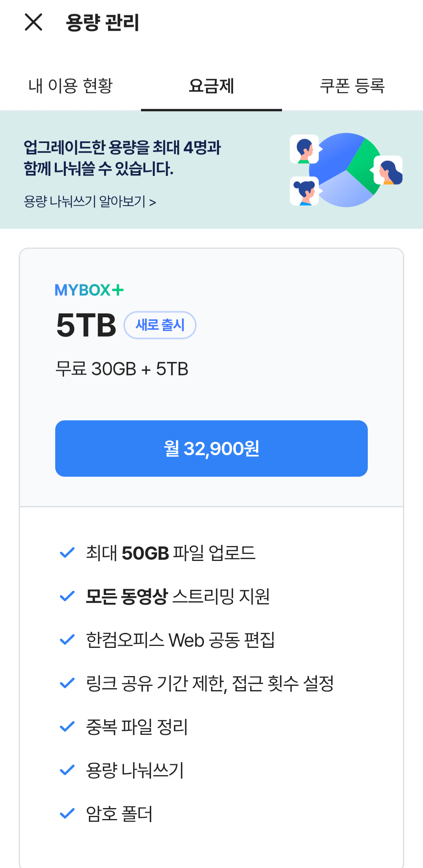Viewport: 423px width, 868px height.
Task: Open the 쿠폰 등록 tab
Action: point(352,86)
